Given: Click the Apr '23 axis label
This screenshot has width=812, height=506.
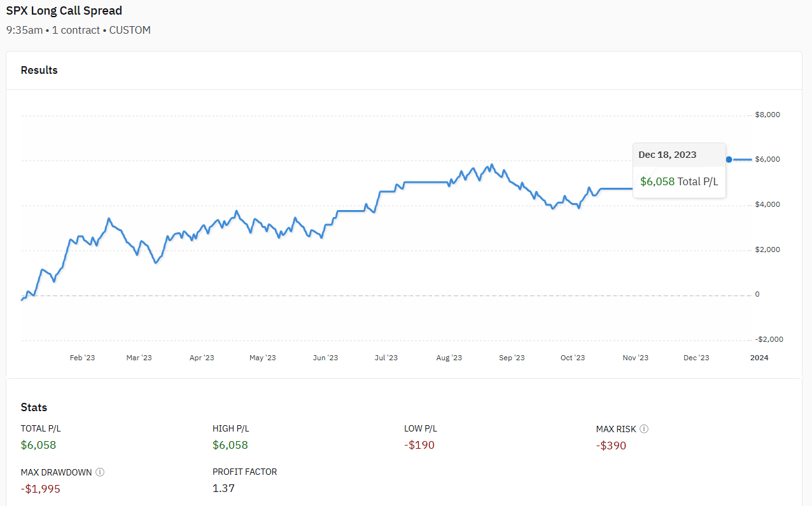Looking at the screenshot, I should tap(202, 358).
